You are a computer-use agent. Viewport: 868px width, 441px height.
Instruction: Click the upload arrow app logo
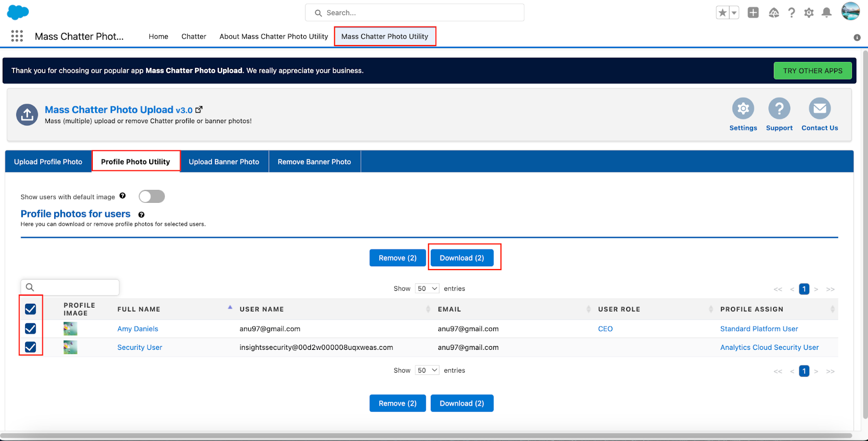27,114
